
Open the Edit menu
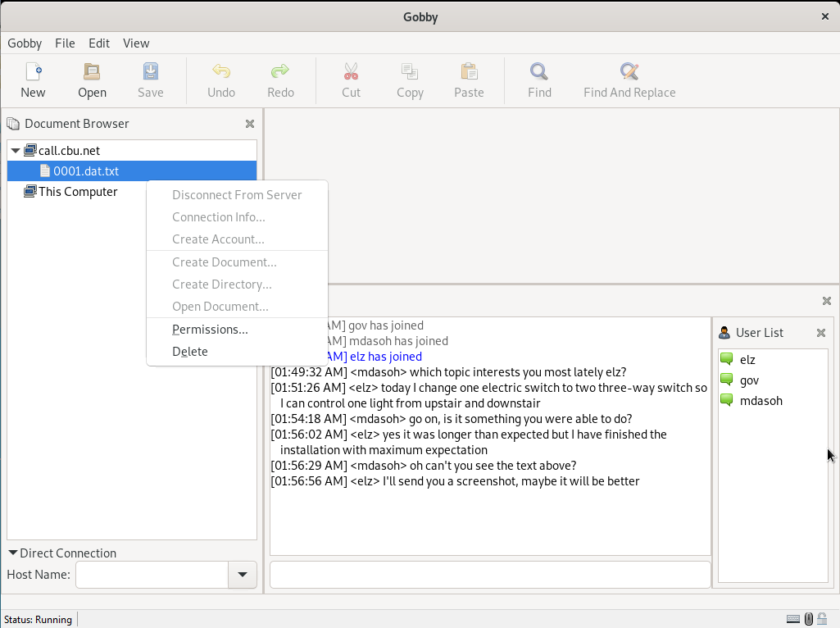click(x=99, y=43)
